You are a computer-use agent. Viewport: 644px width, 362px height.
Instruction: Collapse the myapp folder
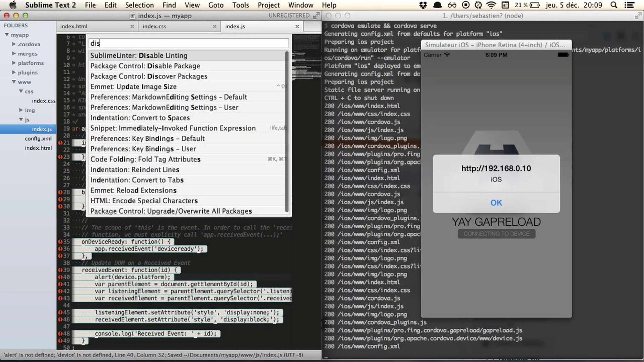coord(7,35)
